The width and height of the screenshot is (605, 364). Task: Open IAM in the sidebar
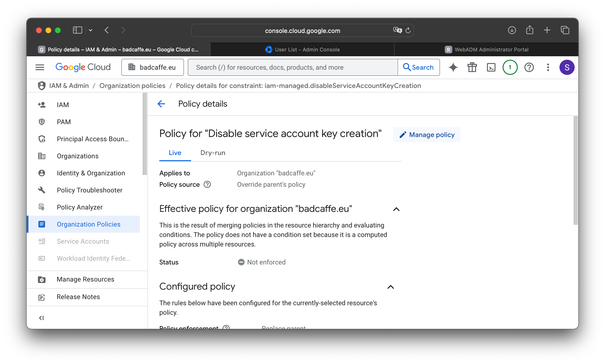84,105
